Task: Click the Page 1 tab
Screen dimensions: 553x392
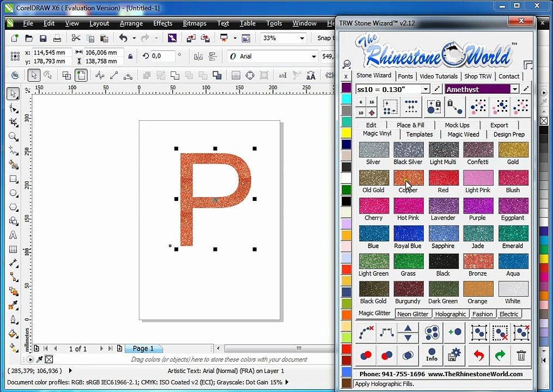Action: click(x=143, y=348)
